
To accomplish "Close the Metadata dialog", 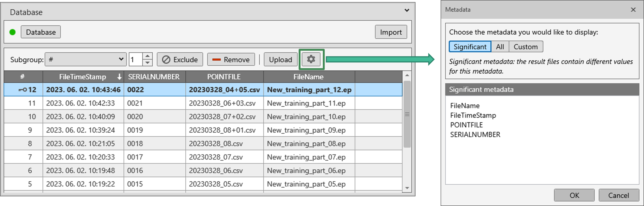I will 633,9.
